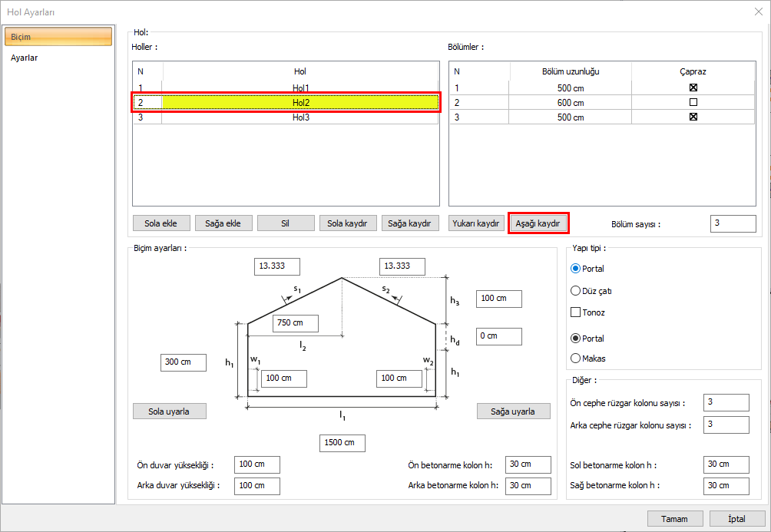Screen dimensions: 771x532
Task: Select Düz çatı radio button
Action: [576, 291]
